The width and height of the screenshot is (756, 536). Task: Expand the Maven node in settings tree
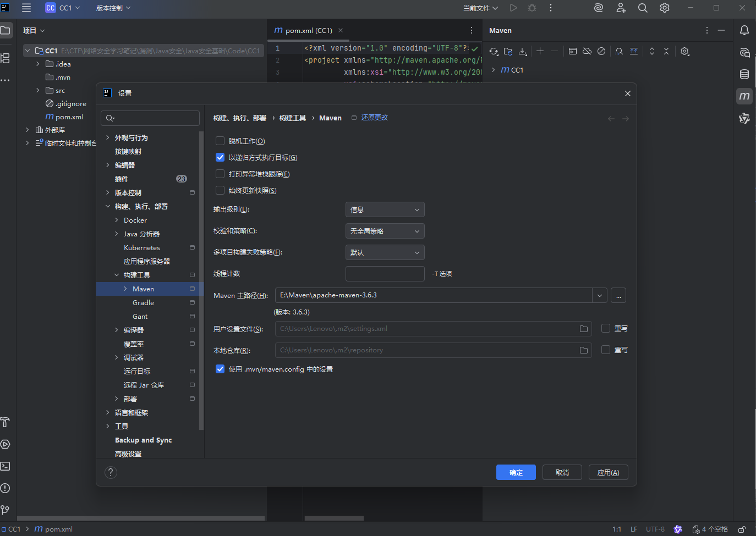click(125, 289)
